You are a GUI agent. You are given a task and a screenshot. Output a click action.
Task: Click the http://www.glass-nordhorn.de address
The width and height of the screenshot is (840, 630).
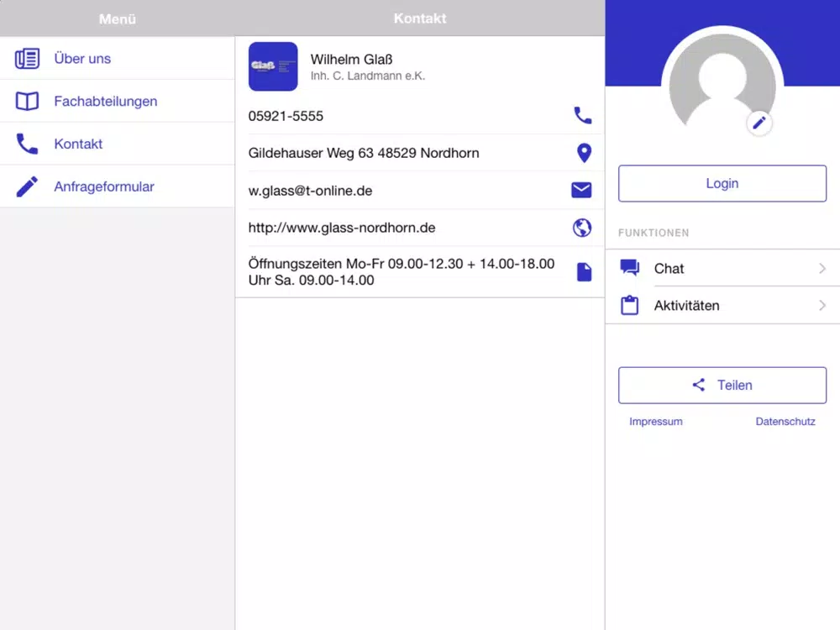pos(342,228)
